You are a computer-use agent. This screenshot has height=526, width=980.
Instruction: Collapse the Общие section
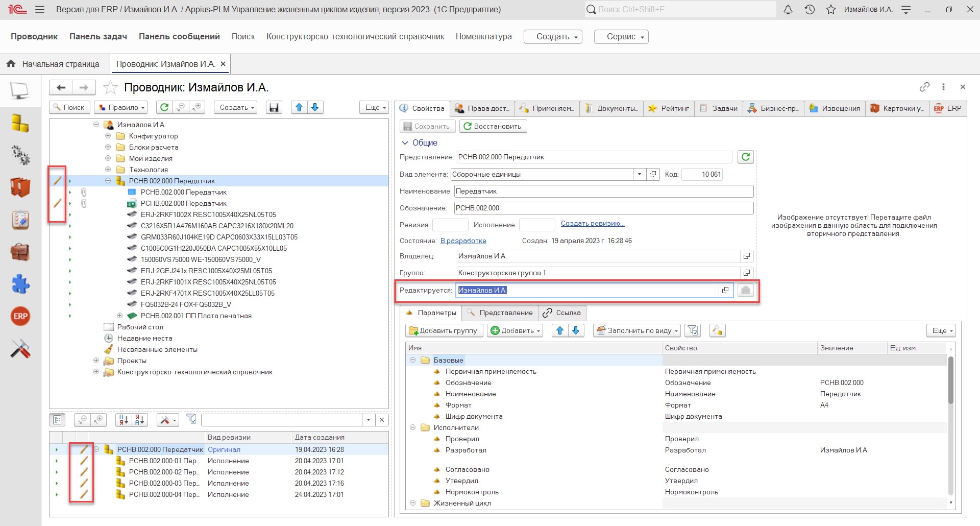coord(405,142)
